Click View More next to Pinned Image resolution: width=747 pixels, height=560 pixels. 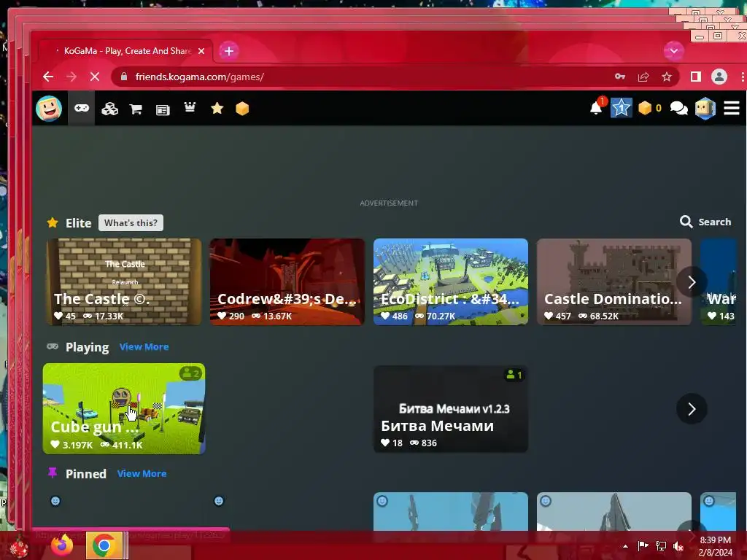click(x=142, y=473)
